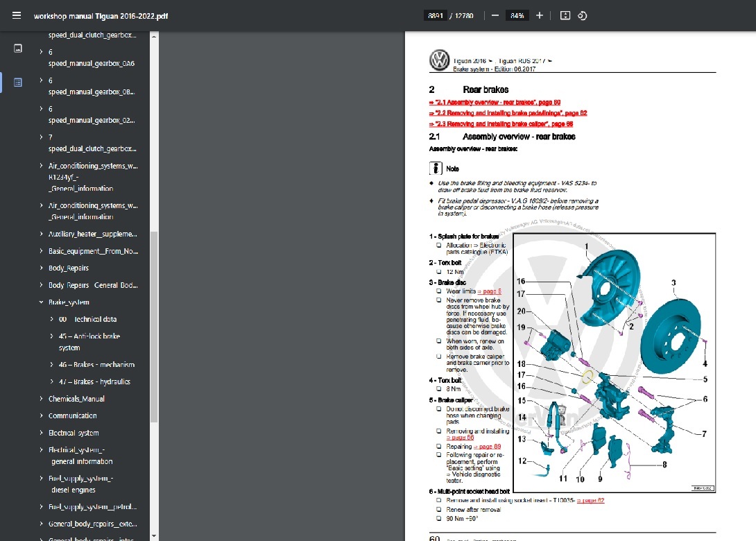Click the rear brakes exploded diagram
The height and width of the screenshot is (541, 756).
(615, 363)
